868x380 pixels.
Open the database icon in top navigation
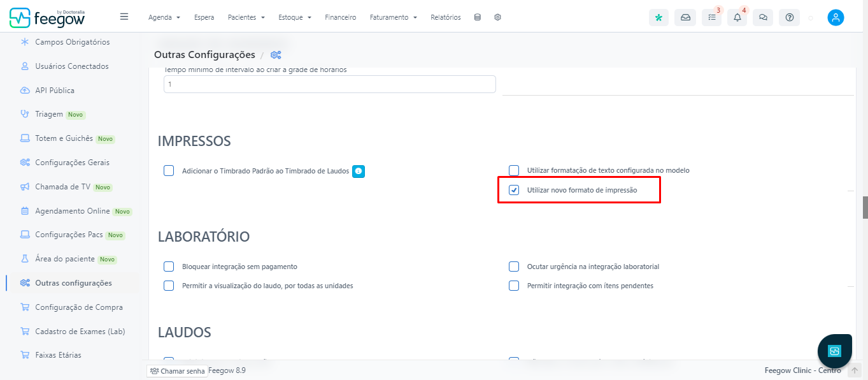(x=478, y=17)
